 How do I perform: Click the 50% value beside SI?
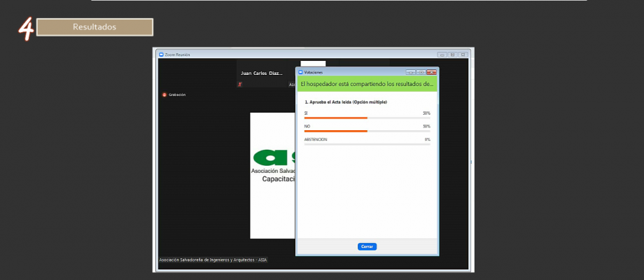coord(427,113)
